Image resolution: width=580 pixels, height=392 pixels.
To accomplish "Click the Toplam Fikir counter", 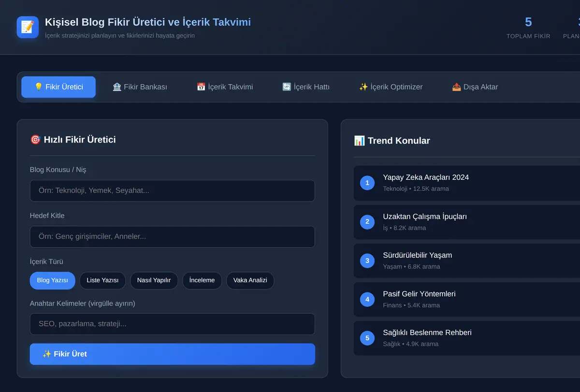I will point(528,28).
